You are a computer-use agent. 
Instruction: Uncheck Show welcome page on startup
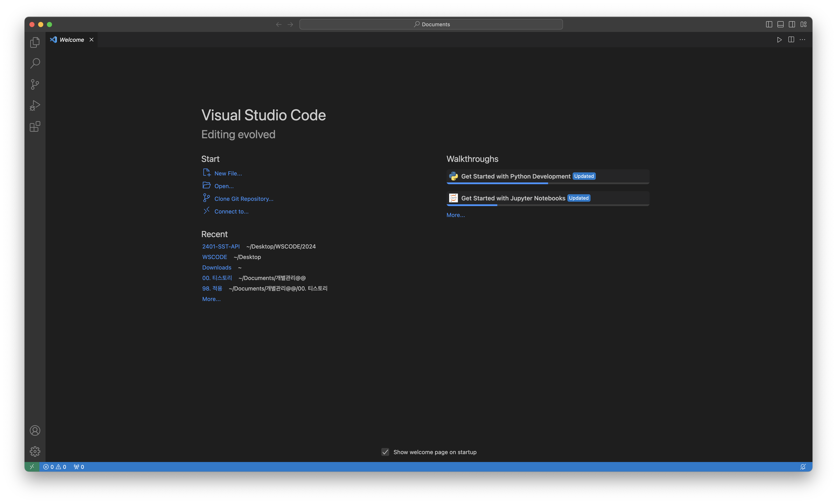(x=385, y=452)
